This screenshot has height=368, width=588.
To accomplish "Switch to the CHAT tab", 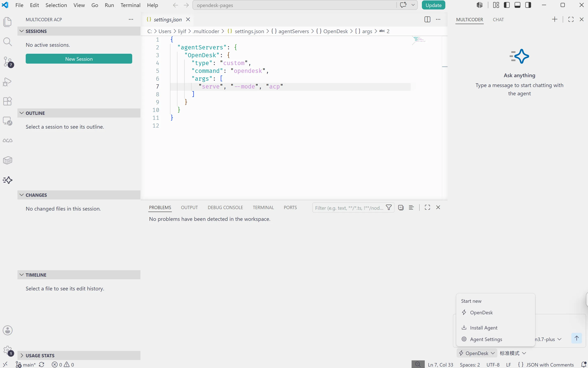I will [x=498, y=20].
